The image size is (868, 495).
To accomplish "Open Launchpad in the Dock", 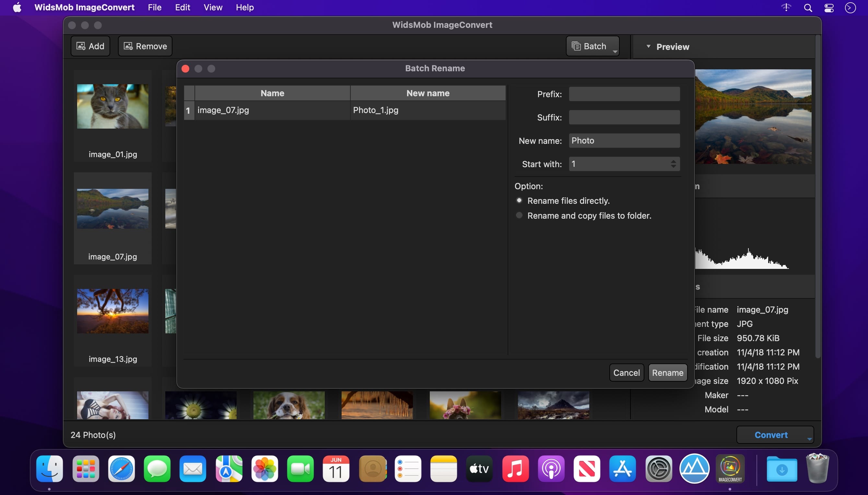I will tap(86, 469).
